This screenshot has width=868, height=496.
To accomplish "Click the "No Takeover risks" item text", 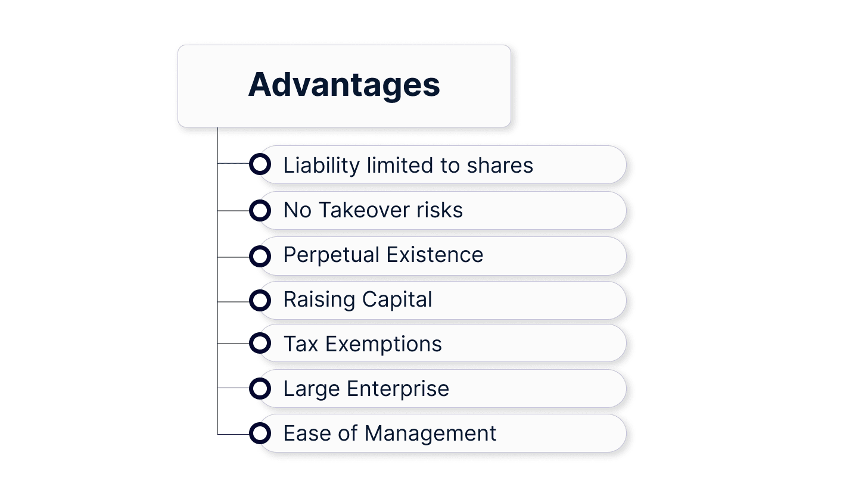I will coord(373,210).
